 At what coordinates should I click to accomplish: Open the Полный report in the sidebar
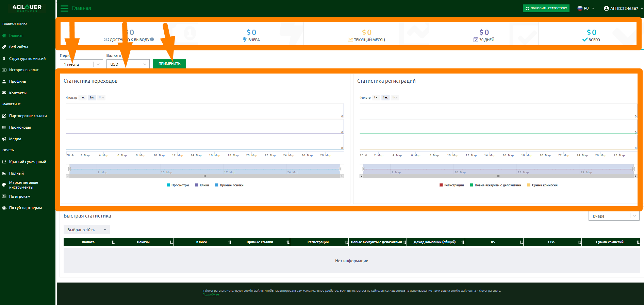click(16, 173)
